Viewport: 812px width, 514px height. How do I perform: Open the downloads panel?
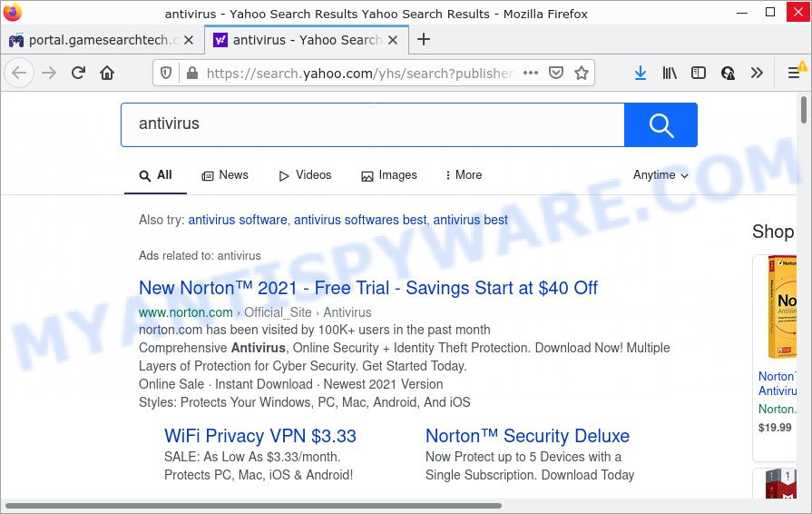click(x=641, y=73)
